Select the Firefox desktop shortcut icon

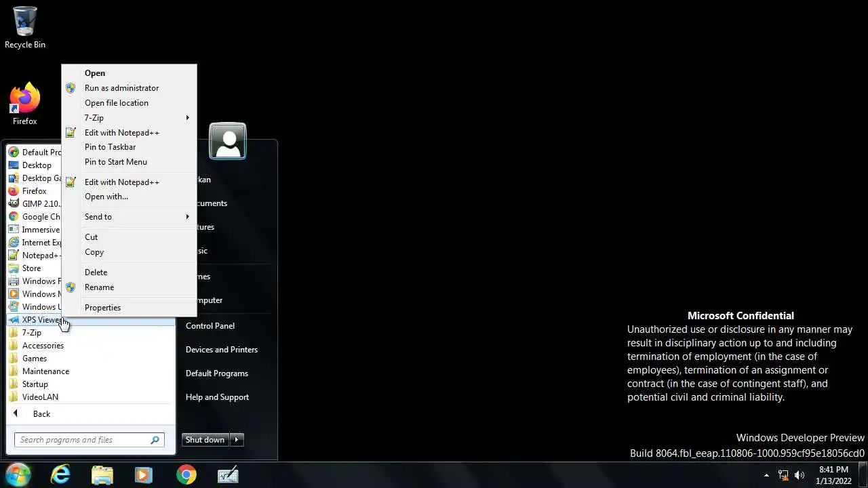(25, 104)
